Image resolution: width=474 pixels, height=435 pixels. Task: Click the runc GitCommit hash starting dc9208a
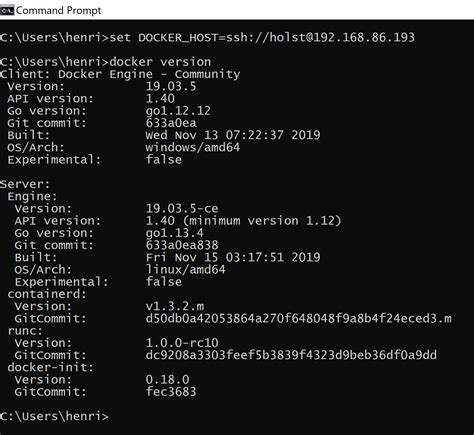pyautogui.click(x=291, y=355)
